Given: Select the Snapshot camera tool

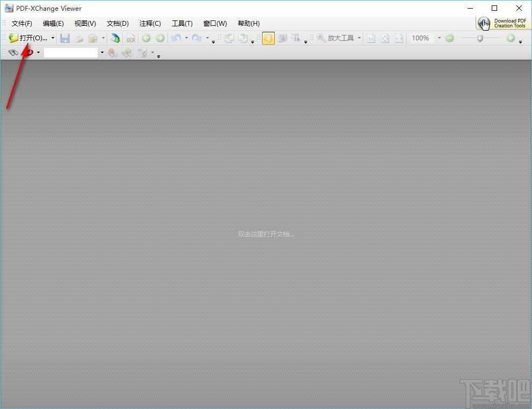Looking at the screenshot, I should [282, 38].
